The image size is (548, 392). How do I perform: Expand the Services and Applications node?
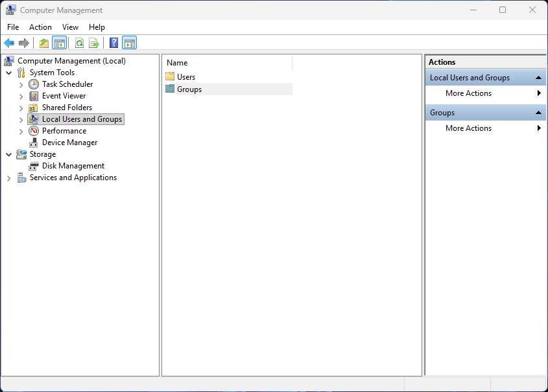coord(9,178)
